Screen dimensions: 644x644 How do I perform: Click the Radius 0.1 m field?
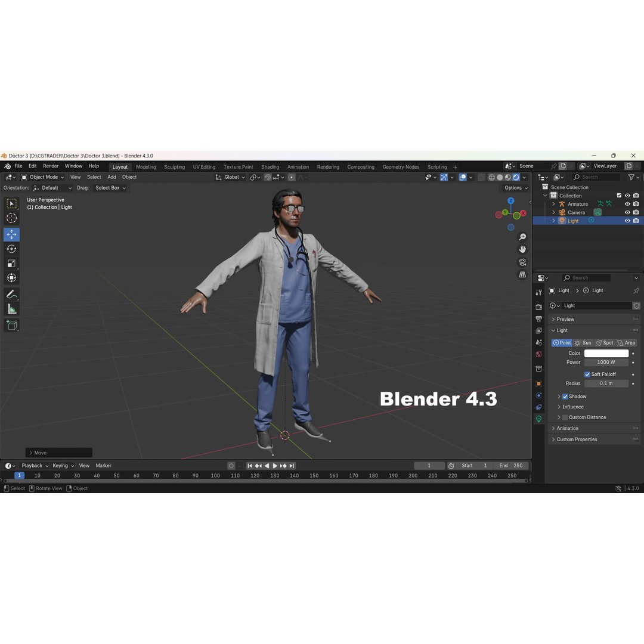(x=606, y=383)
